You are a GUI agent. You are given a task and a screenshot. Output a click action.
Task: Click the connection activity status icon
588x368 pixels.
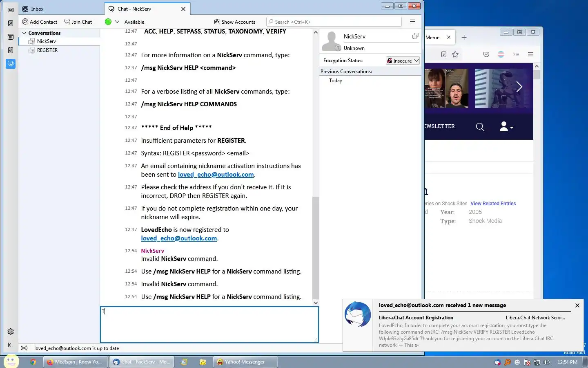pos(24,348)
